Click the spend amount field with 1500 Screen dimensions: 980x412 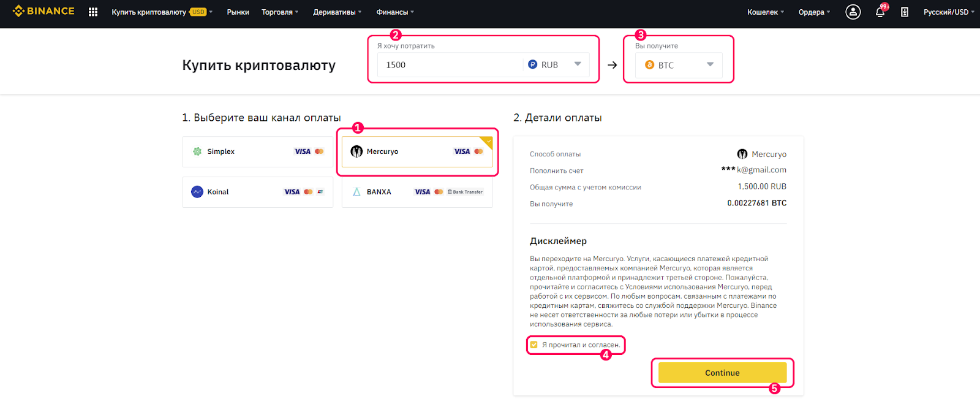450,64
